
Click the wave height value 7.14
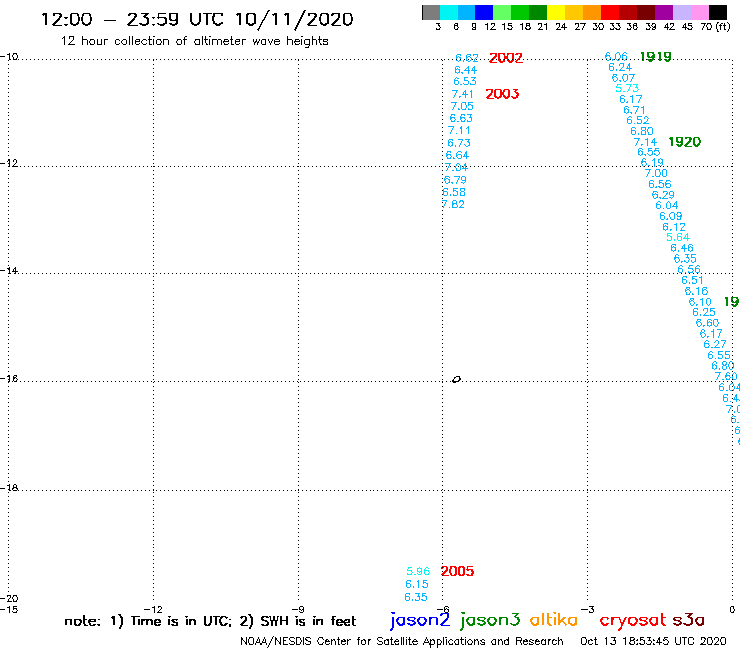[645, 142]
